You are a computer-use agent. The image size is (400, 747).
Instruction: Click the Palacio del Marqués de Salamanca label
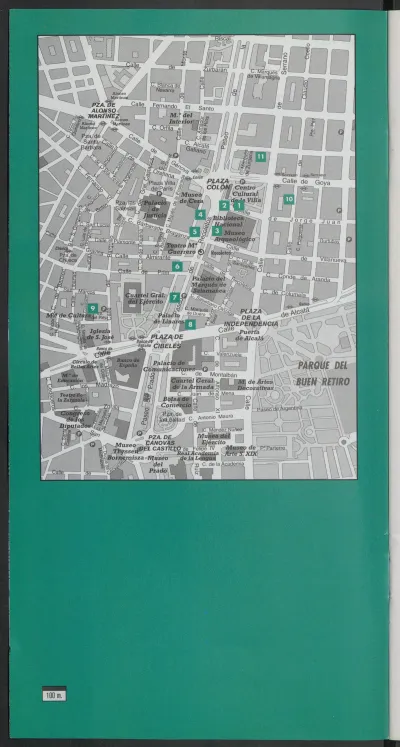[x=209, y=284]
